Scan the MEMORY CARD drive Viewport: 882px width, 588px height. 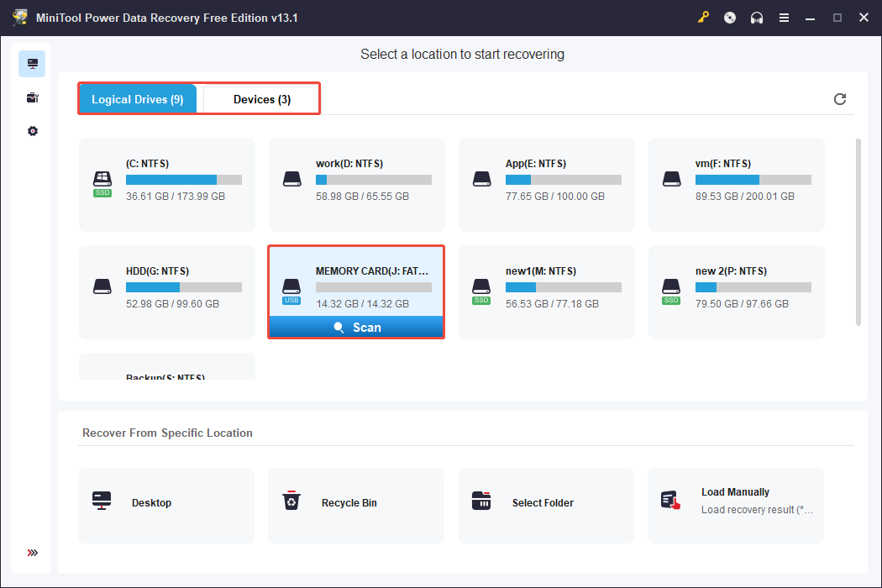[357, 327]
